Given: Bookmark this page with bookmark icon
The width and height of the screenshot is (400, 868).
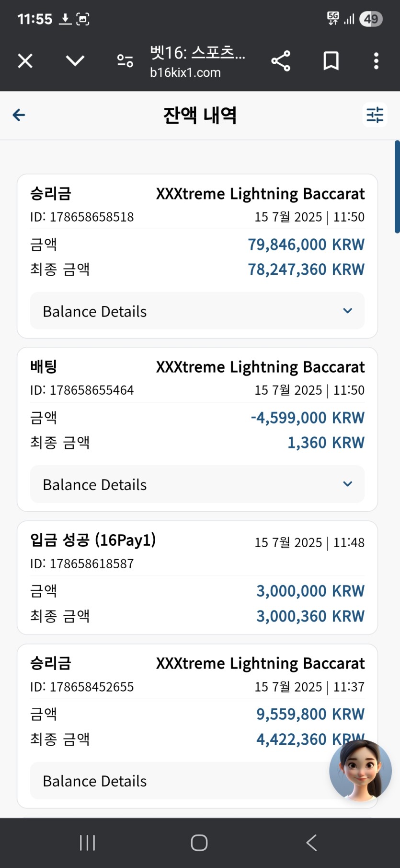Looking at the screenshot, I should [331, 61].
